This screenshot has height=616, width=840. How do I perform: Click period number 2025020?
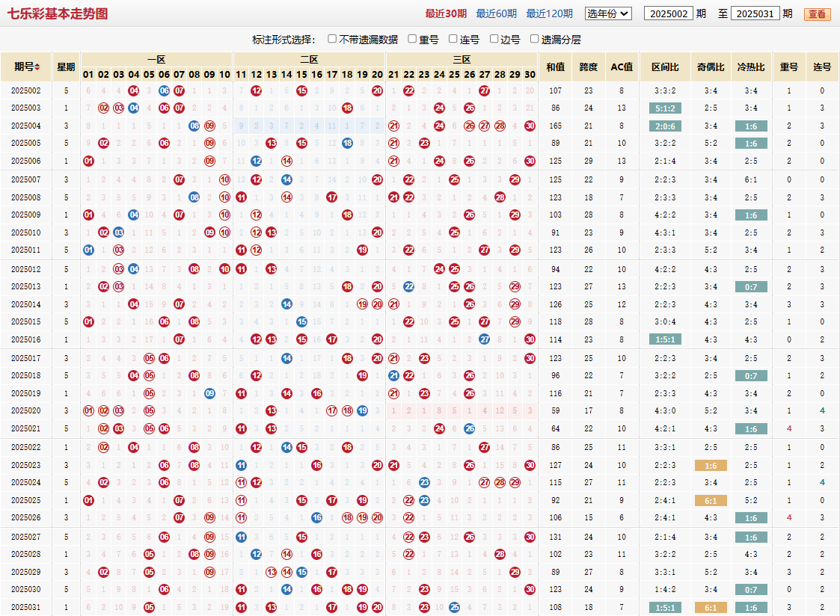click(x=25, y=410)
